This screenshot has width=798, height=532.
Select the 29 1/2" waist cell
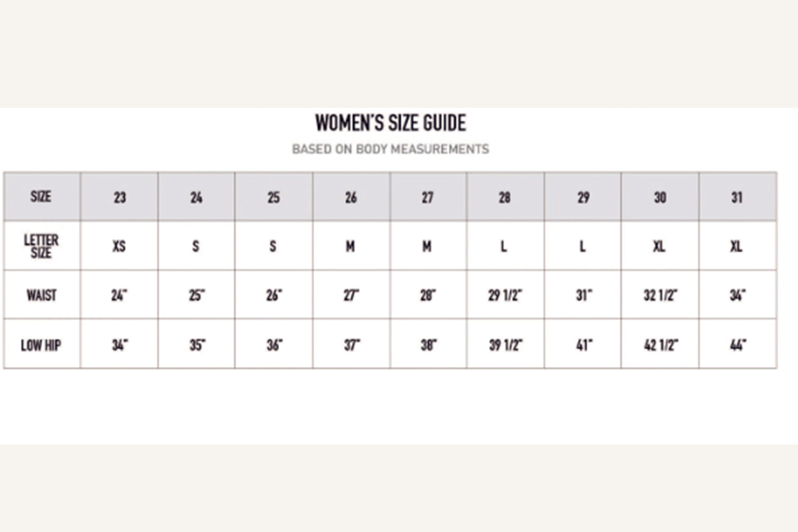pyautogui.click(x=505, y=295)
